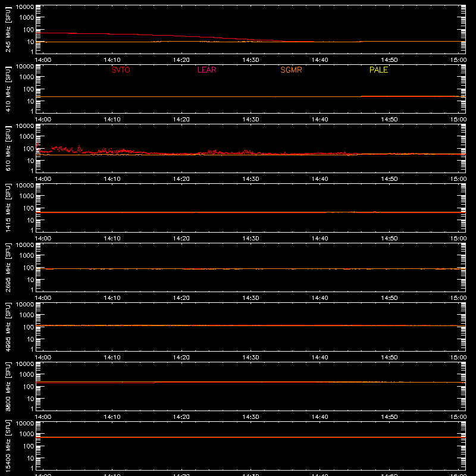This screenshot has height=476, width=476.
Task: Select the 15400 MHz [SFU] axis title
Action: [x=8, y=446]
